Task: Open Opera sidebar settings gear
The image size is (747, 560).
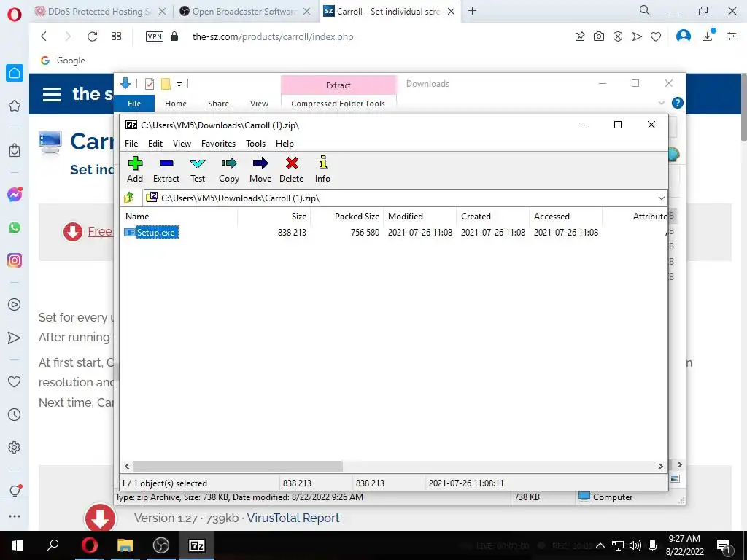Action: click(15, 447)
